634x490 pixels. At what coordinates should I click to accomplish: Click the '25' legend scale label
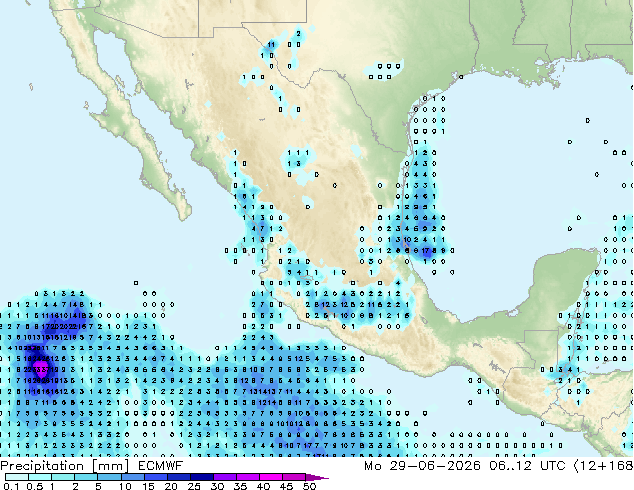(194, 486)
